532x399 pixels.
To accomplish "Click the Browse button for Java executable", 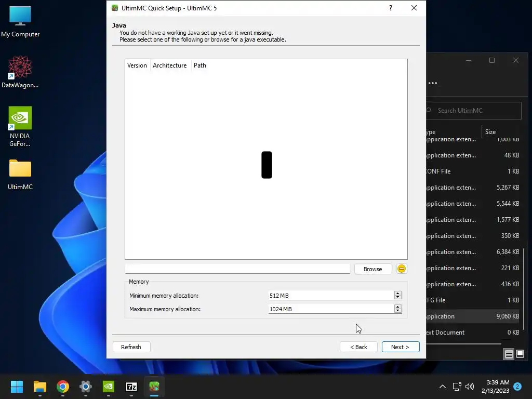I will click(373, 269).
